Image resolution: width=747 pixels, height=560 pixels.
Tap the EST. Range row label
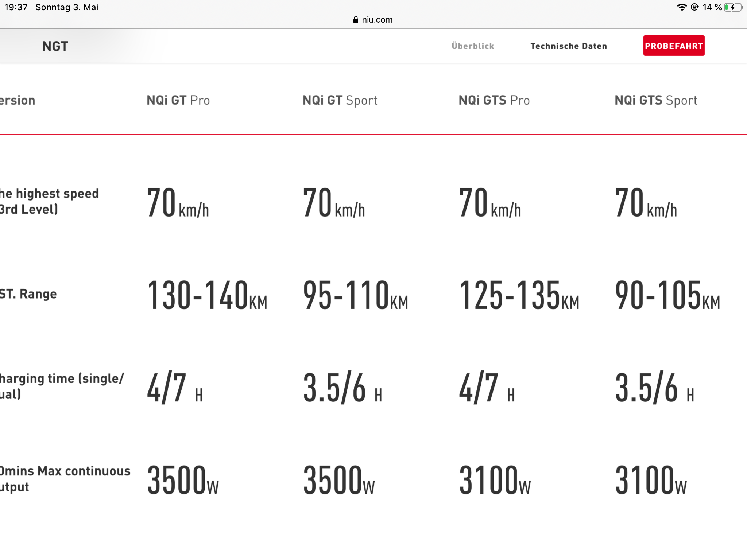coord(28,294)
